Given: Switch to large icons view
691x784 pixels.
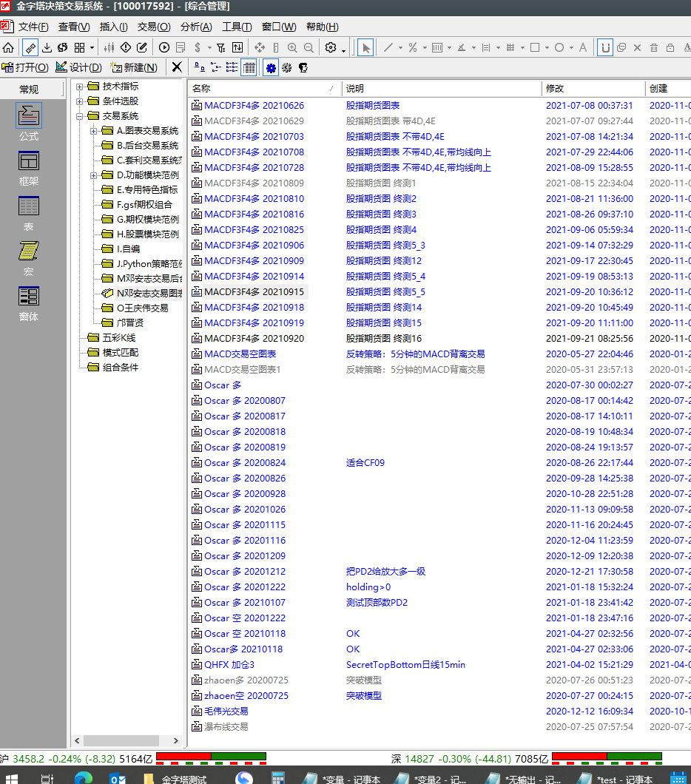Looking at the screenshot, I should point(199,67).
